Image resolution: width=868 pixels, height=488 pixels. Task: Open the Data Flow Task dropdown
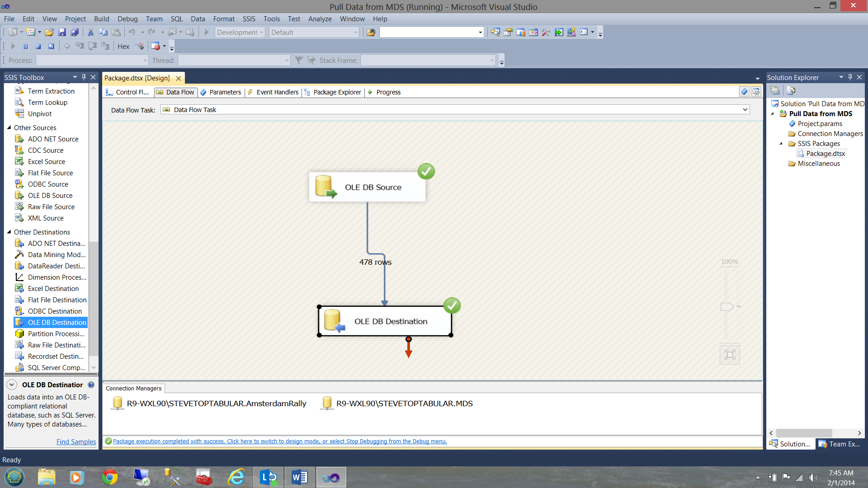tap(745, 110)
